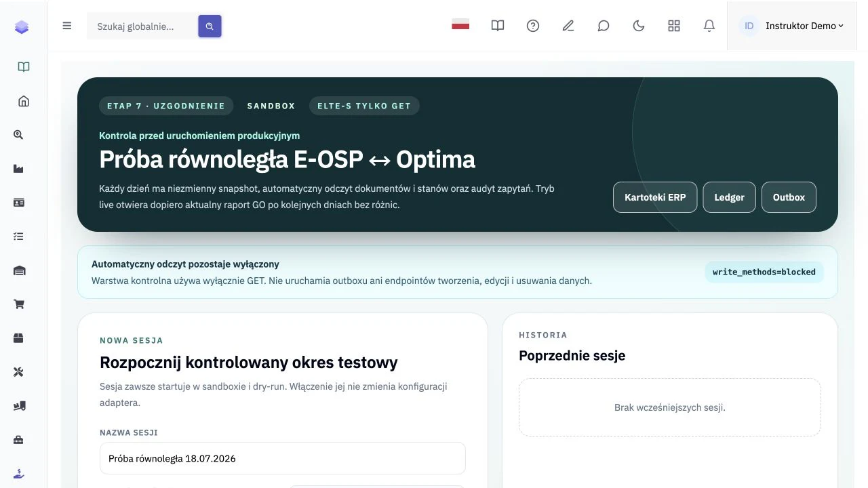Viewport: 868px width, 488px height.
Task: Open the shopping cart icon in sidebar
Action: tap(19, 304)
